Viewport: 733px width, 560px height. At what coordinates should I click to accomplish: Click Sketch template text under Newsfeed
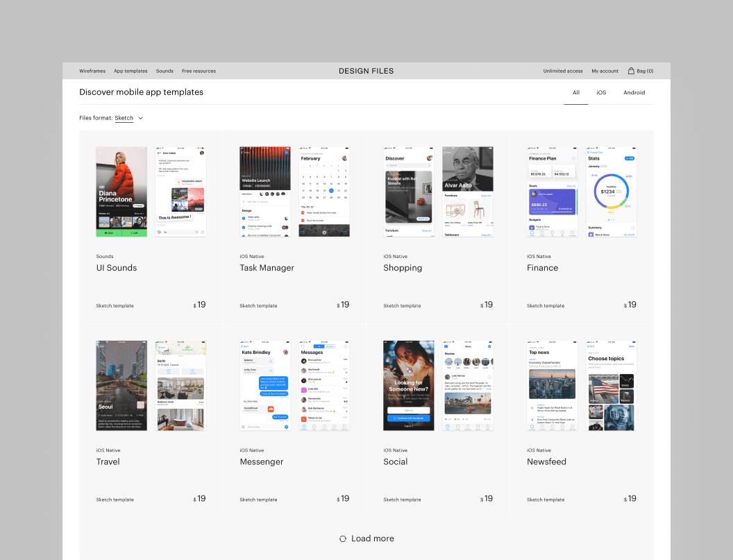[546, 500]
